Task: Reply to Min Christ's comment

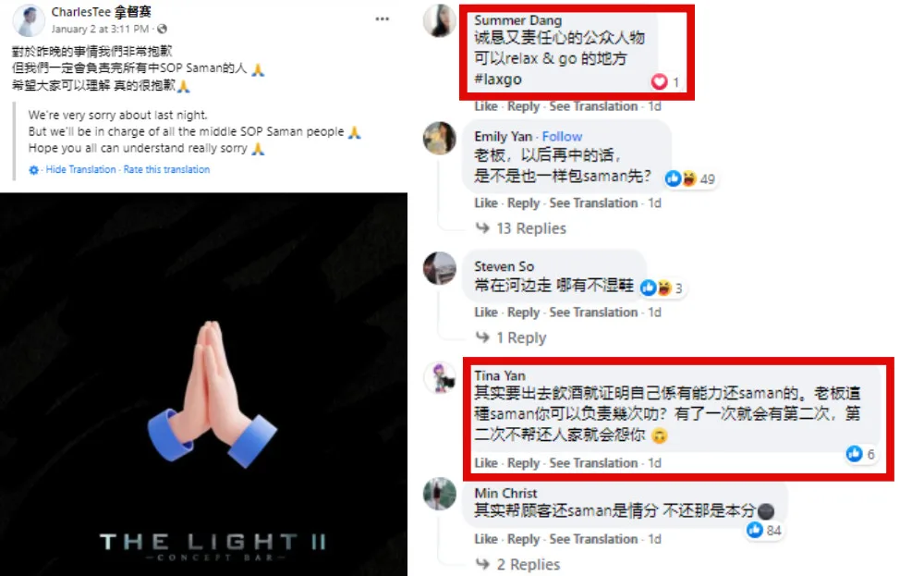Action: [523, 539]
